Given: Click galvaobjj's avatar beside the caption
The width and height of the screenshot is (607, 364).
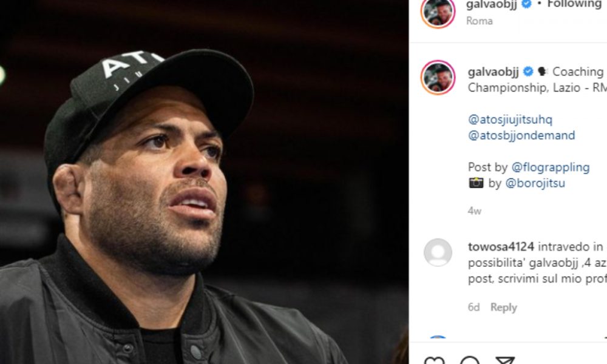Looking at the screenshot, I should coord(438,77).
